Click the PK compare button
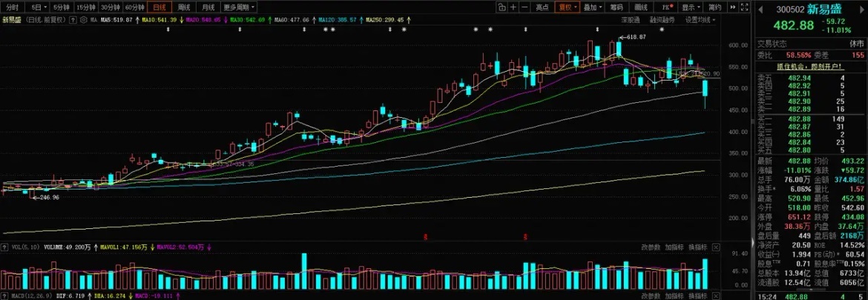 tap(667, 7)
